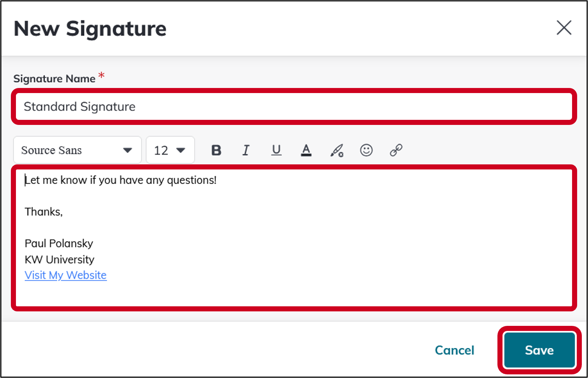Cancel creating the signature
Image resolution: width=588 pixels, height=378 pixels.
coord(454,350)
